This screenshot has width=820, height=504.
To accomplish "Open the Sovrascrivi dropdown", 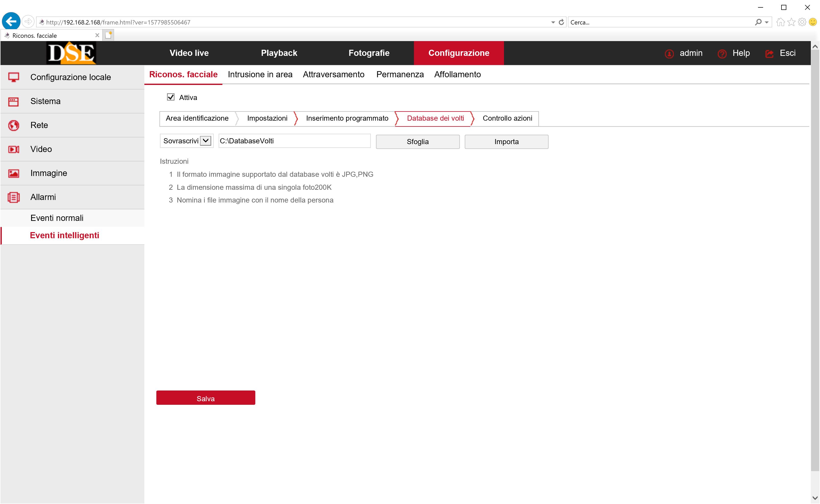I will click(206, 141).
